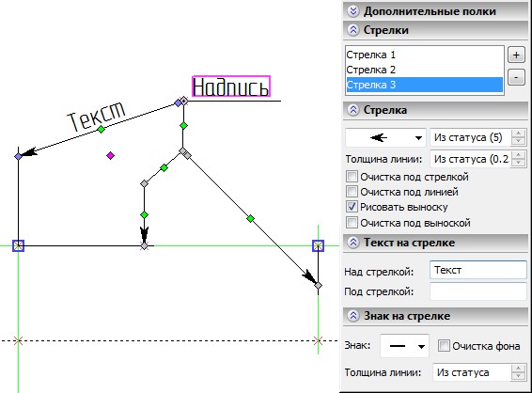Enable Очистка под выноской checkbox
This screenshot has width=532, height=393.
(352, 223)
